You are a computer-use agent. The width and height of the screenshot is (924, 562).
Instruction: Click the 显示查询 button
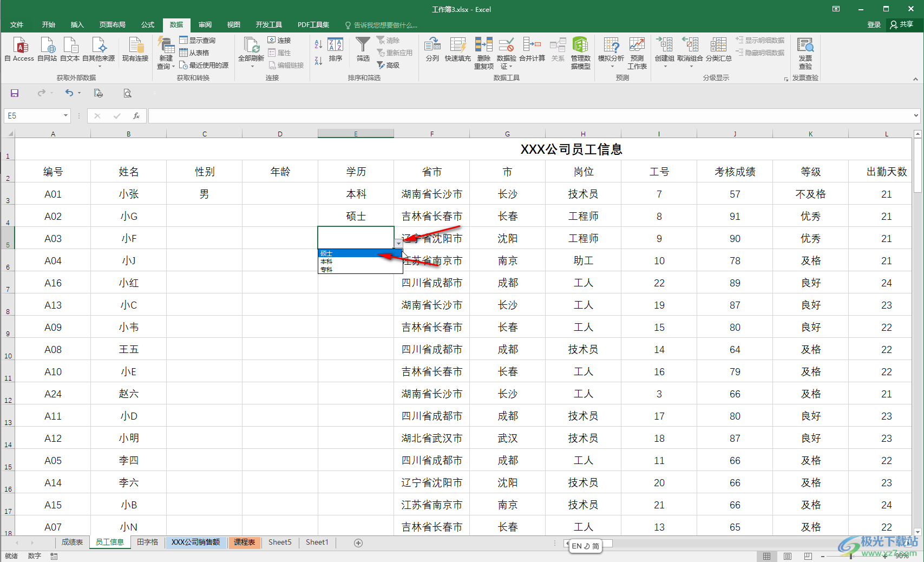coord(198,41)
